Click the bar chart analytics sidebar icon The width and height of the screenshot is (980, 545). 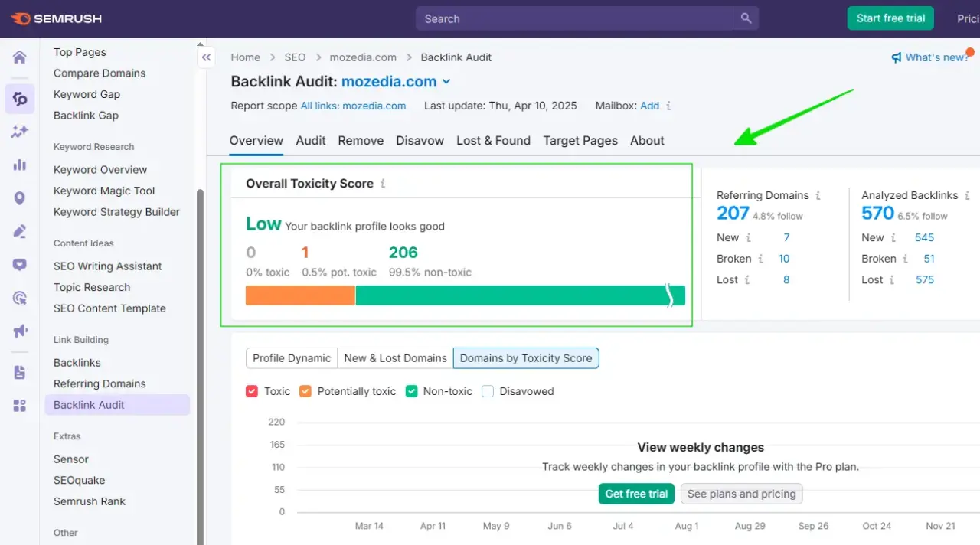19,165
